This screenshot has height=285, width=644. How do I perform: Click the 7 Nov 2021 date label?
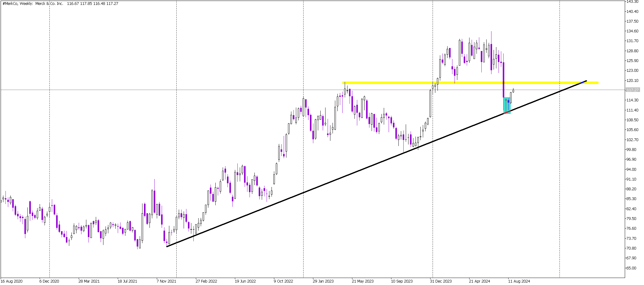click(166, 281)
